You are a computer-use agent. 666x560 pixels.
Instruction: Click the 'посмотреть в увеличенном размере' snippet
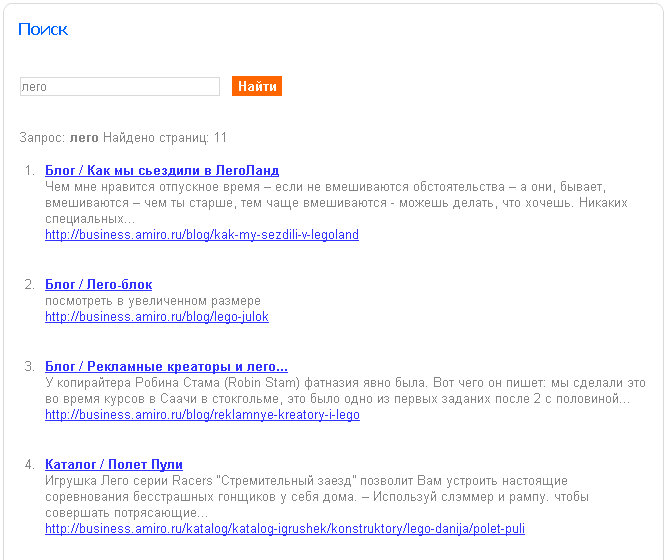[x=153, y=301]
